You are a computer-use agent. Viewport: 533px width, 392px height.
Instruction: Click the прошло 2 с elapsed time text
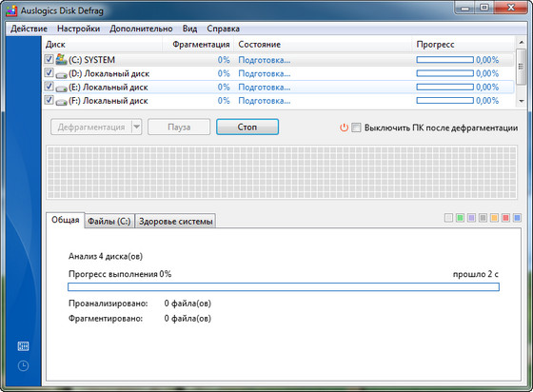476,274
